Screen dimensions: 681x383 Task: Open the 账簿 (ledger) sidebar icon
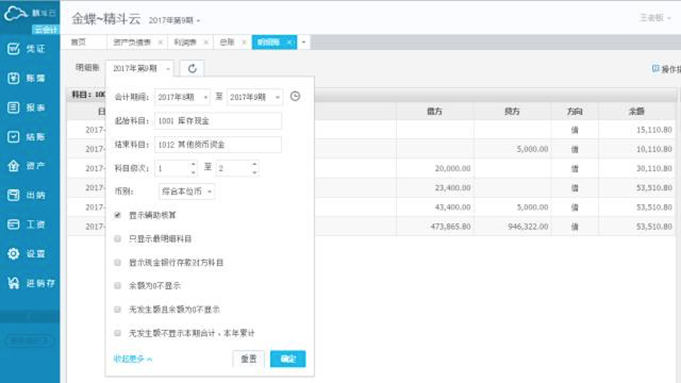(13, 78)
